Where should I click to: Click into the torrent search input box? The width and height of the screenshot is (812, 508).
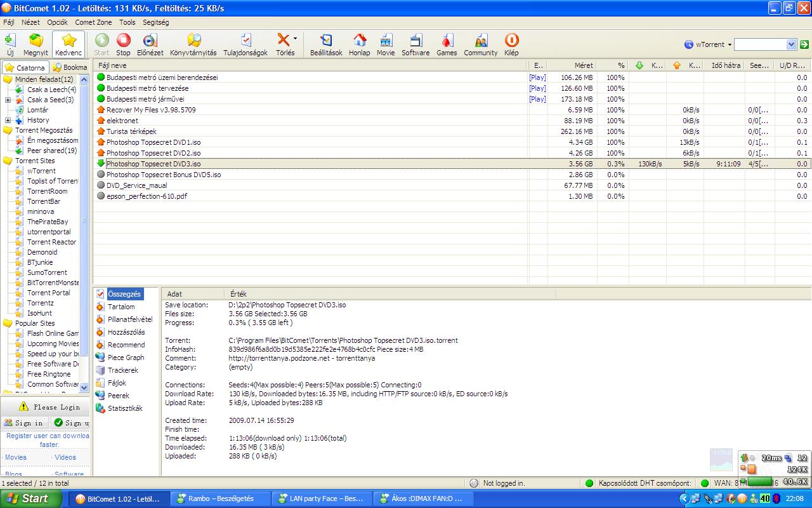(760, 44)
